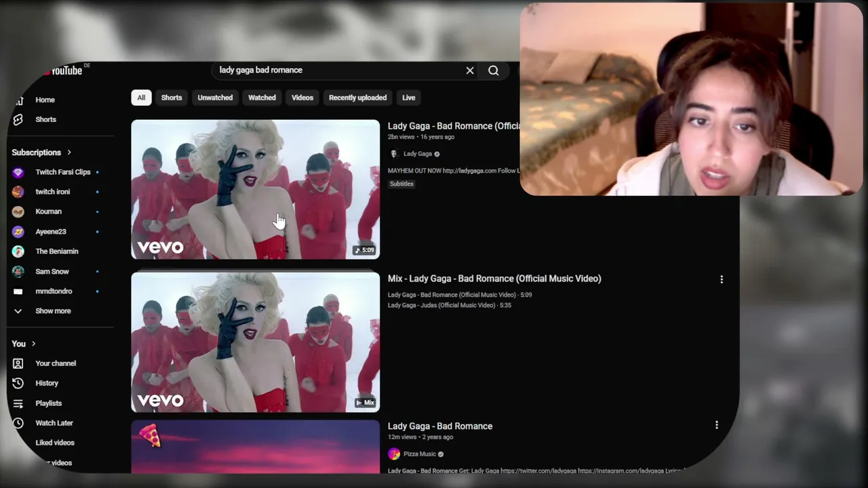Select the Shorts filter chip
The width and height of the screenshot is (868, 488).
pos(172,98)
